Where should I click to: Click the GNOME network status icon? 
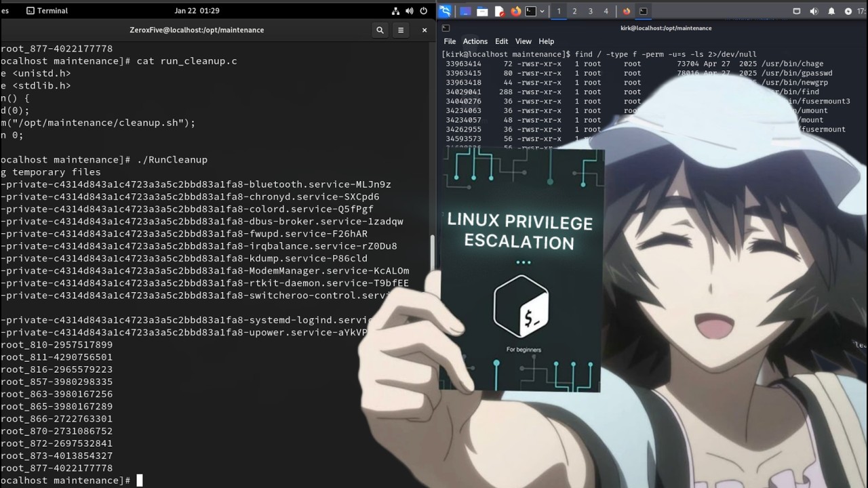click(395, 11)
